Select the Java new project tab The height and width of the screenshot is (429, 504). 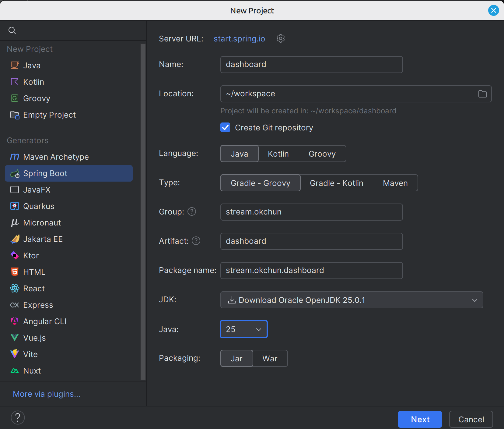point(31,65)
